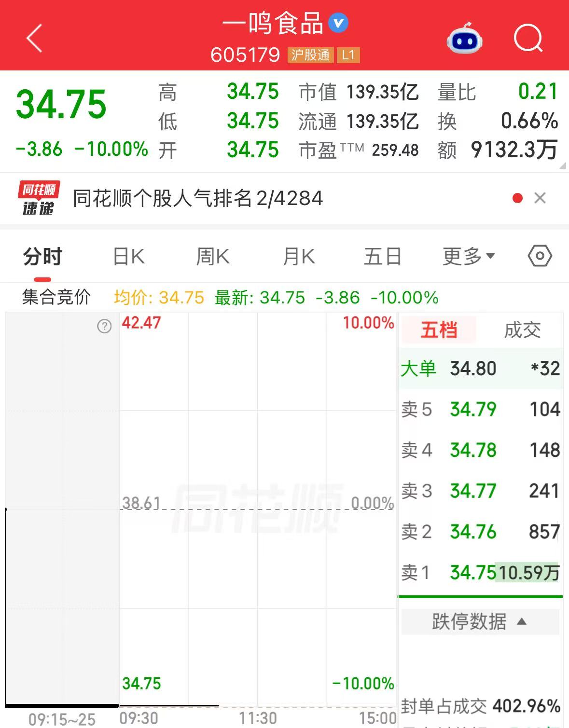
Task: Select the 成交 trades tab
Action: point(522,330)
